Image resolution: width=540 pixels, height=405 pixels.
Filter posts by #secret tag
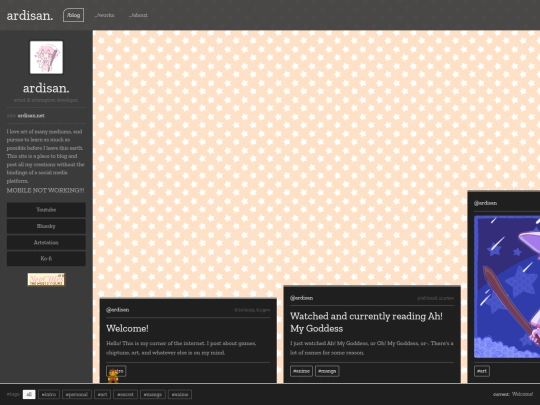[x=125, y=394]
